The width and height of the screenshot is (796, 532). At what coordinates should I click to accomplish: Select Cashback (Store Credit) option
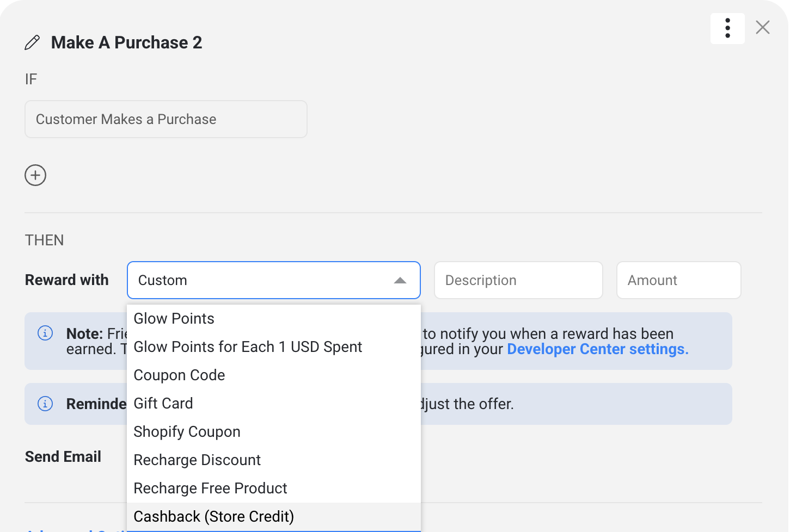(x=213, y=517)
